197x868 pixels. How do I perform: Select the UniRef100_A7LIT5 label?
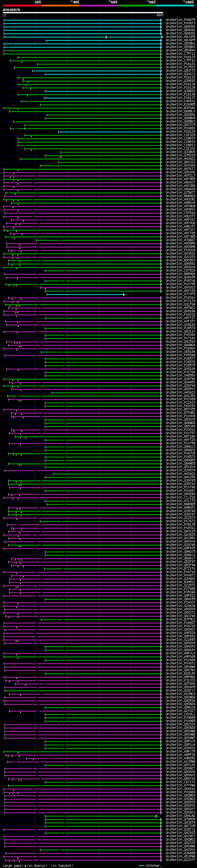(180, 501)
